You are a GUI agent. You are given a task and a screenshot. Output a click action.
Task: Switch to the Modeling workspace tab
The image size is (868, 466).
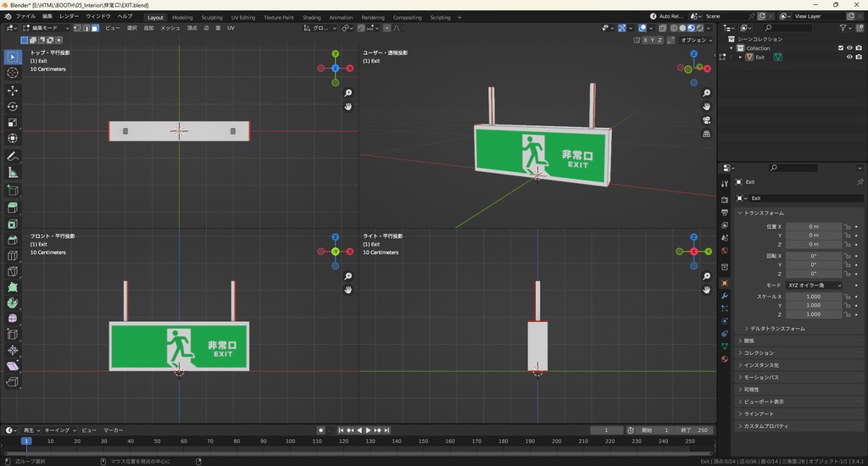coord(182,17)
